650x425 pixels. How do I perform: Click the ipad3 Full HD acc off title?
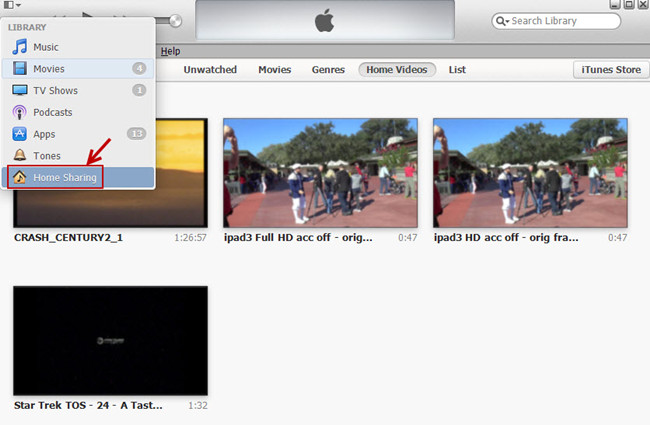[298, 238]
